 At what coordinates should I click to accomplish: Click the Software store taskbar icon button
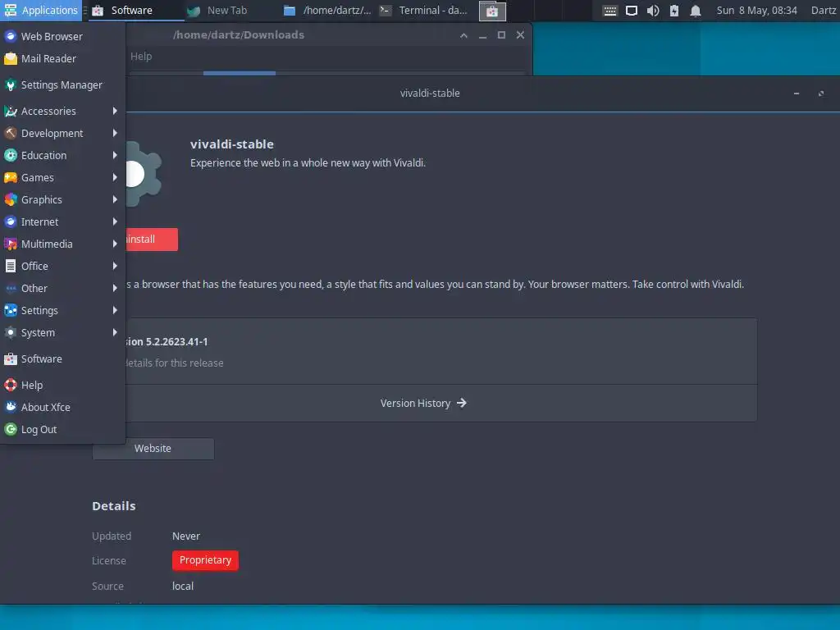point(492,11)
